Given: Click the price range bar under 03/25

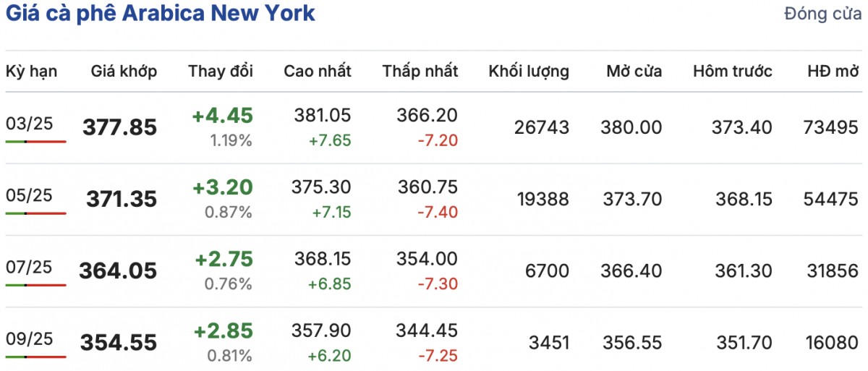Looking at the screenshot, I should (x=35, y=142).
